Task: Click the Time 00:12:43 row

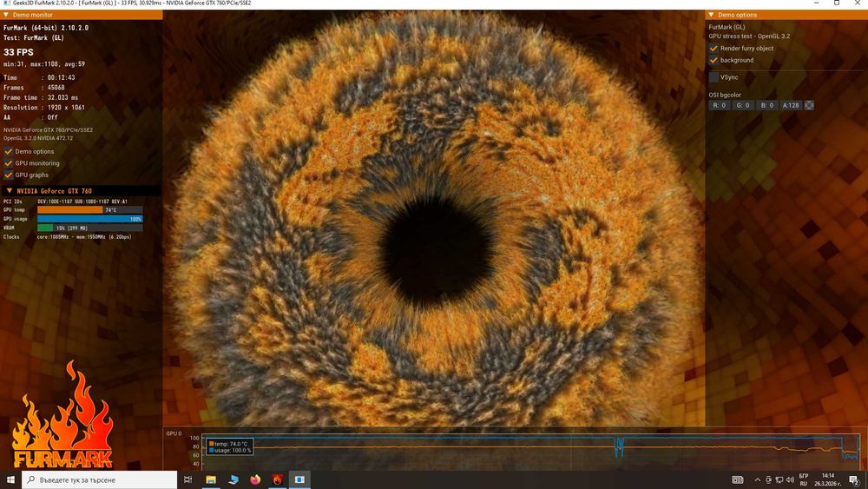Action: tap(39, 77)
